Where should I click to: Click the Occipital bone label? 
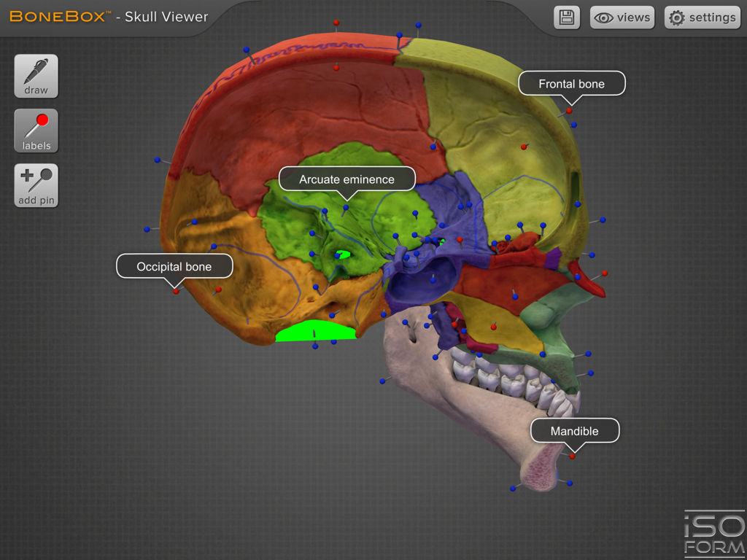[x=174, y=266]
